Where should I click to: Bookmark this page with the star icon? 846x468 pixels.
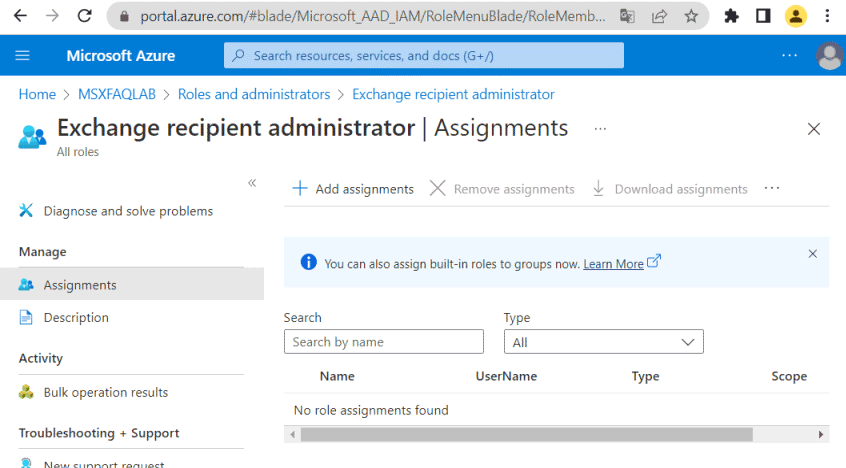691,16
